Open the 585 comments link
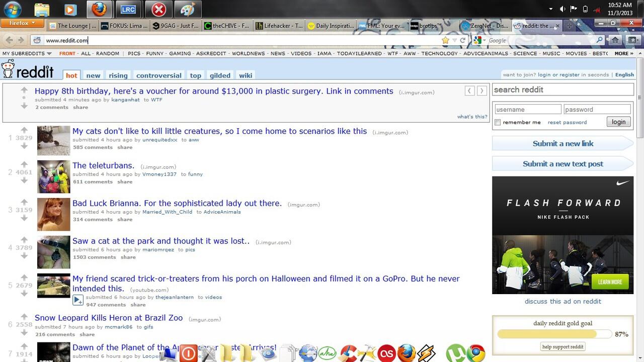The image size is (644, 362). [93, 147]
